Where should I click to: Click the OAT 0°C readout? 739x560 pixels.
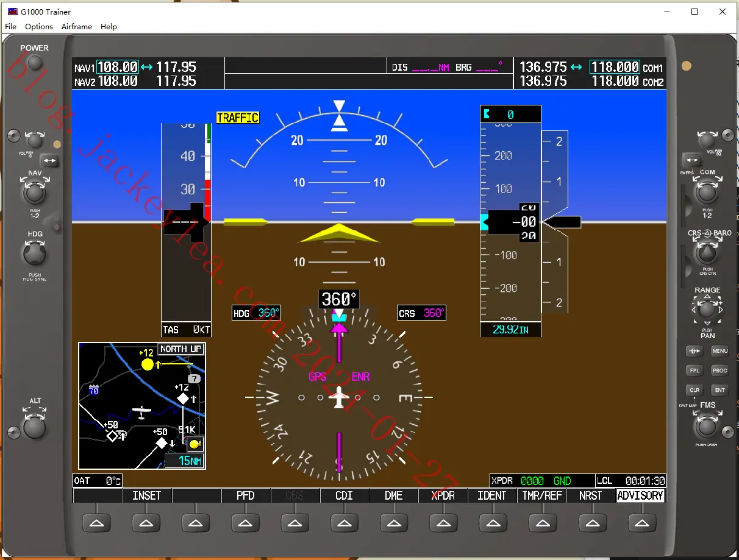[x=98, y=481]
